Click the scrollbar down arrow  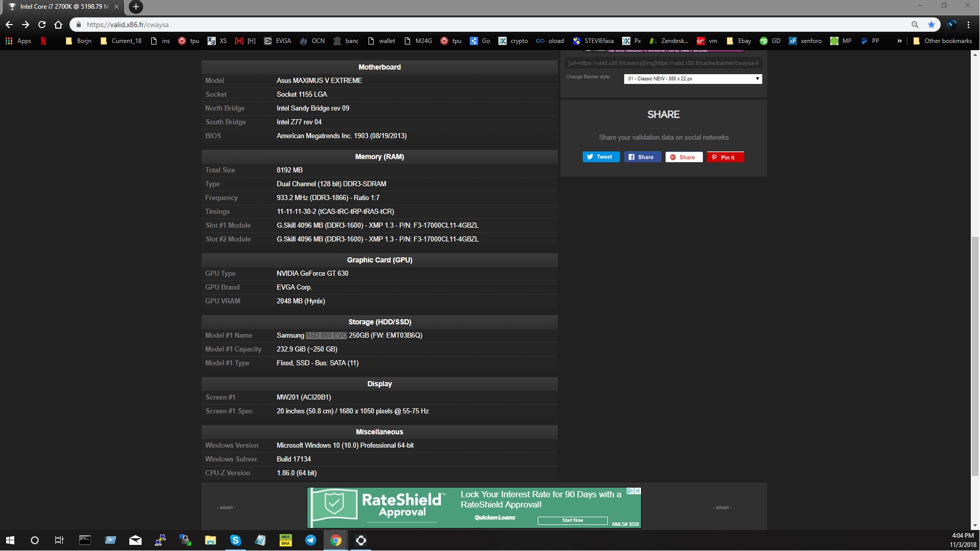click(975, 525)
